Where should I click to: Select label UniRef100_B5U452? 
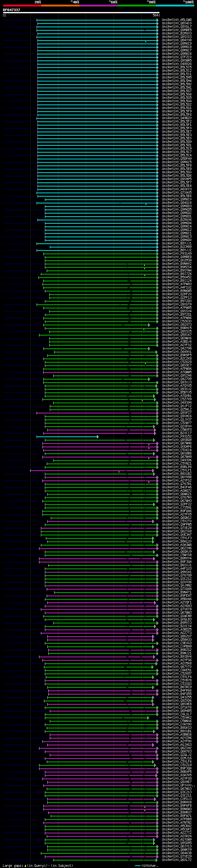pyautogui.click(x=177, y=277)
